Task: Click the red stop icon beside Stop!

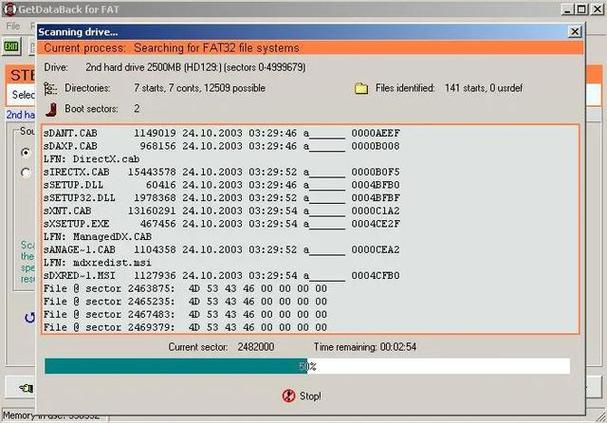Action: (x=288, y=396)
